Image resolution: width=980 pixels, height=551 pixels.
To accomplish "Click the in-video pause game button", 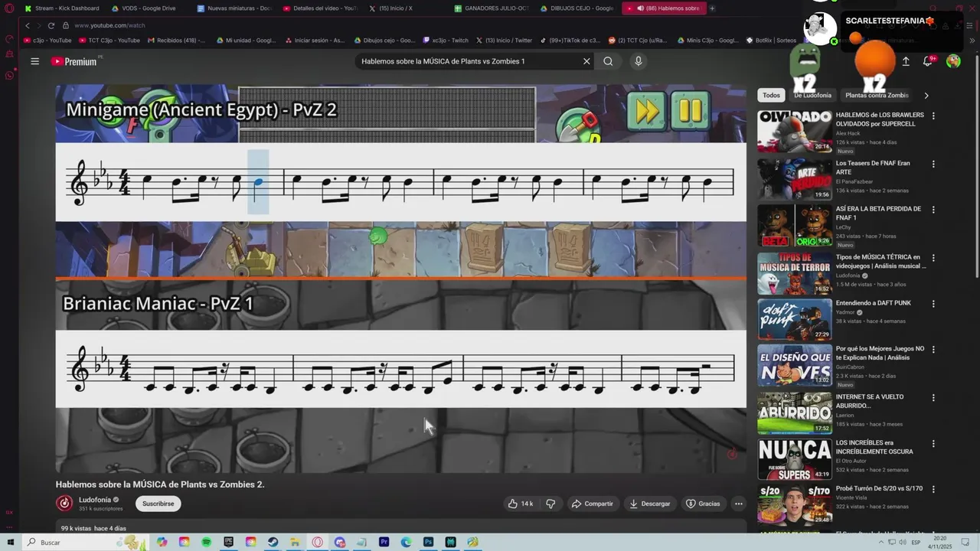I will click(690, 111).
